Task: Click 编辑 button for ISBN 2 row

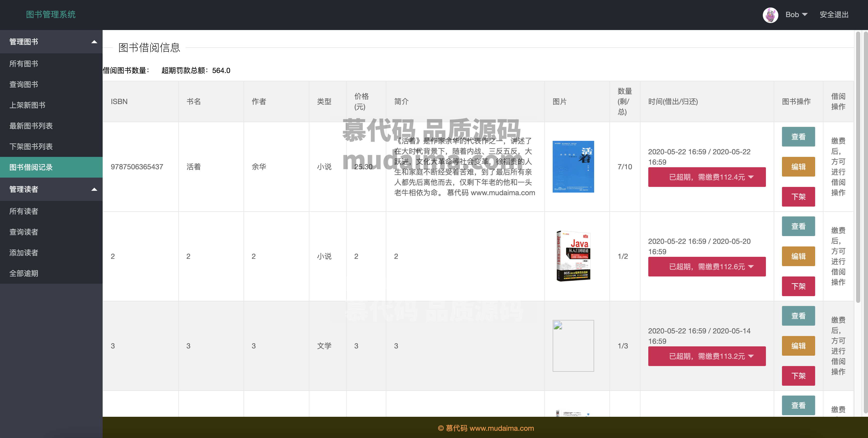Action: (798, 256)
